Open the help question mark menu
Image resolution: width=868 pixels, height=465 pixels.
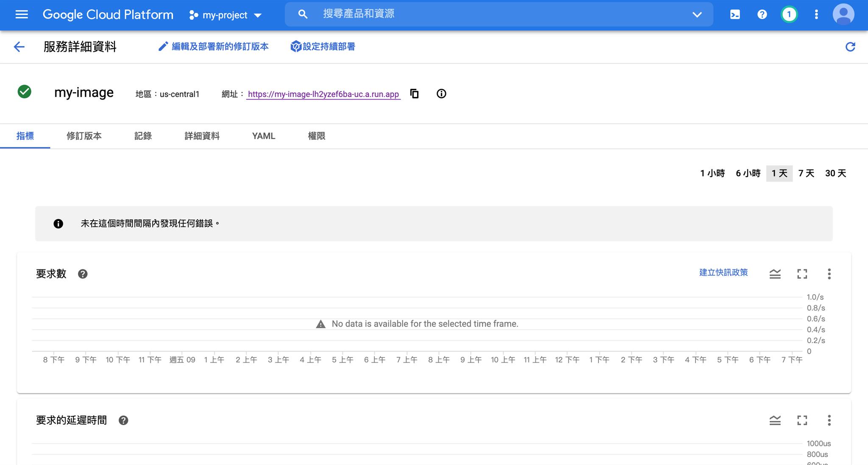(x=762, y=14)
